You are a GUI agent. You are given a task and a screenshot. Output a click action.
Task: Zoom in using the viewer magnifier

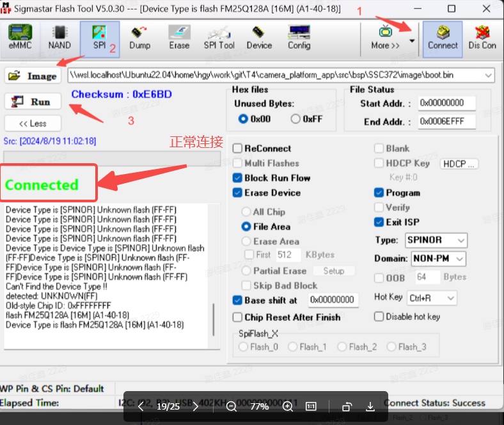coord(288,406)
